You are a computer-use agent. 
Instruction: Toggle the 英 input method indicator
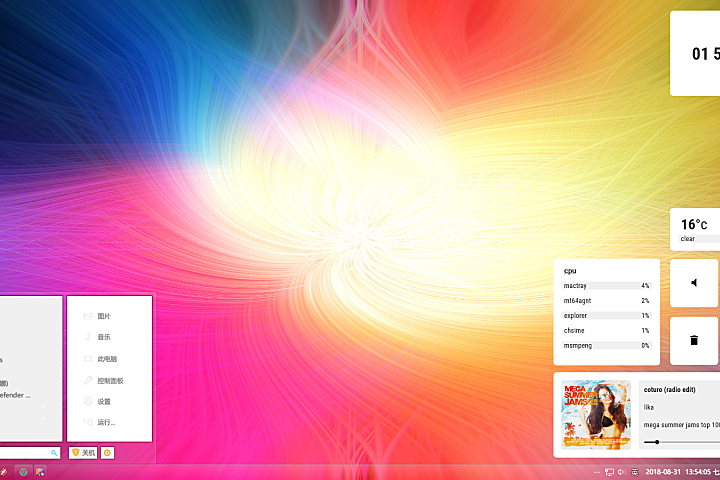click(x=634, y=471)
